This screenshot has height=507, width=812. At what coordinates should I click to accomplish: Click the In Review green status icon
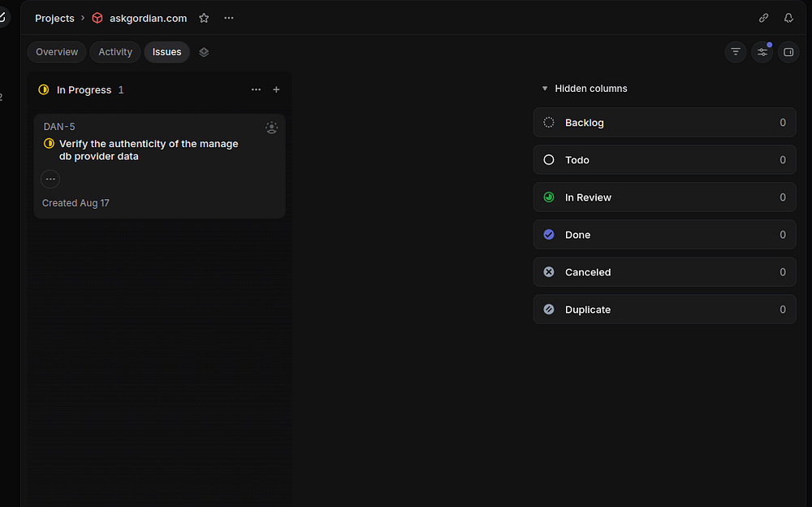click(x=549, y=197)
